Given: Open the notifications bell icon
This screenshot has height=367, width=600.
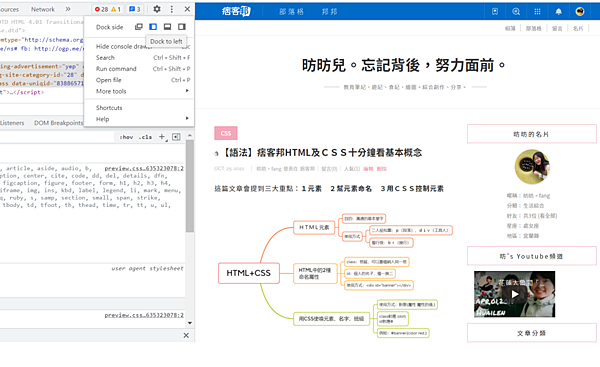Looking at the screenshot, I should tap(558, 11).
